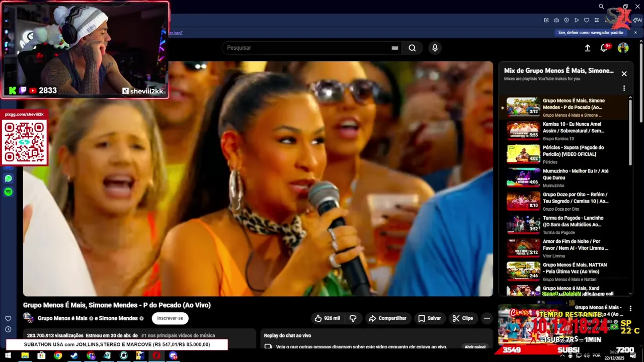
Task: Click the edit page icon in address bar
Action: point(546,20)
